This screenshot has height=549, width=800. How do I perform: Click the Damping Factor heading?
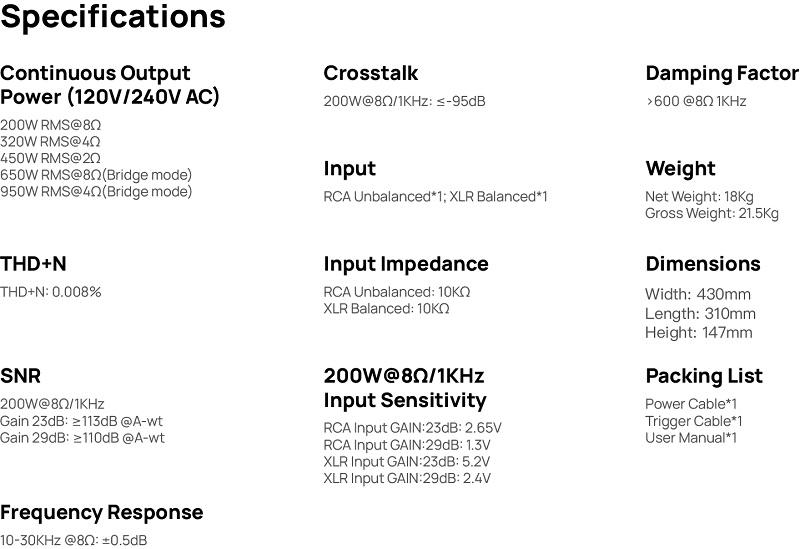[x=722, y=73]
